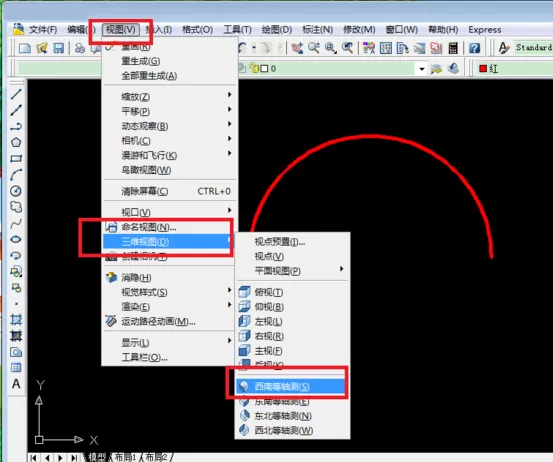Open the 工具(T) menu
Screen dimensions: 553x462
point(237,30)
